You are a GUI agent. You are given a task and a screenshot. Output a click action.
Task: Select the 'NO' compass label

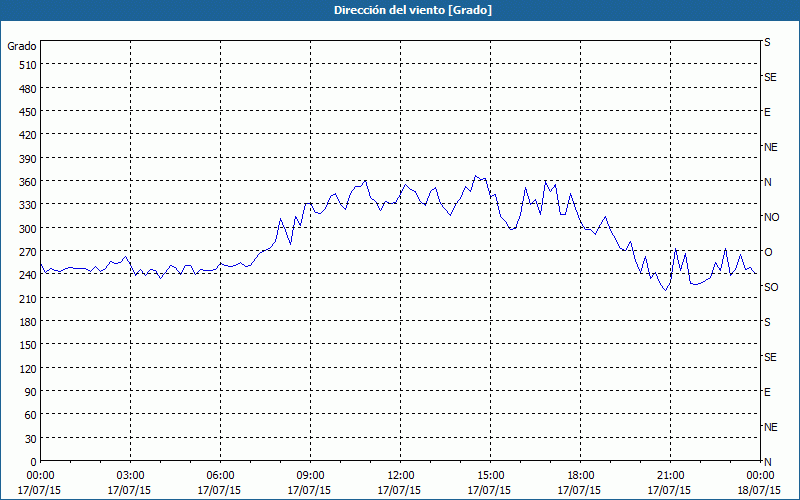coord(771,217)
